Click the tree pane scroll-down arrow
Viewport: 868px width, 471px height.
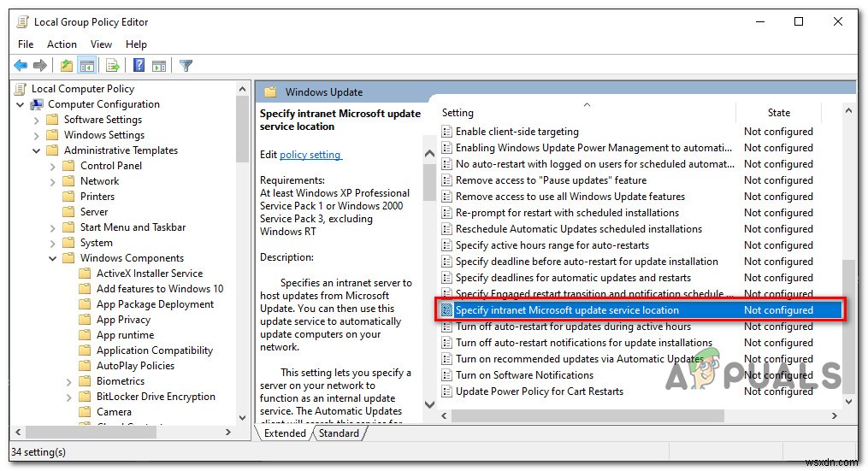point(243,417)
